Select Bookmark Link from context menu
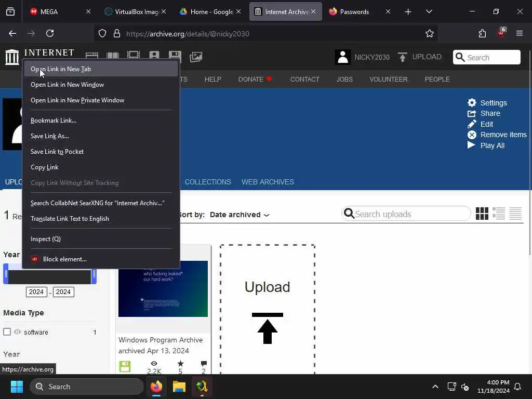This screenshot has height=399, width=532. [101, 121]
